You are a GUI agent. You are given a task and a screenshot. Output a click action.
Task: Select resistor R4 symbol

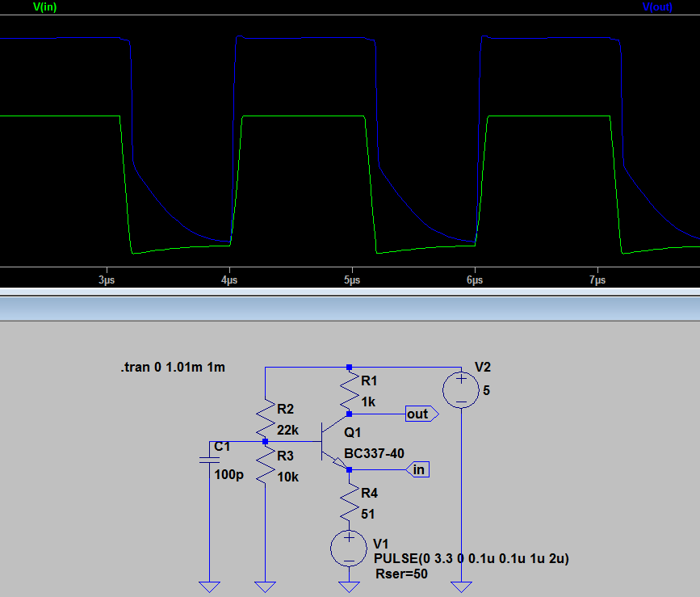click(350, 503)
